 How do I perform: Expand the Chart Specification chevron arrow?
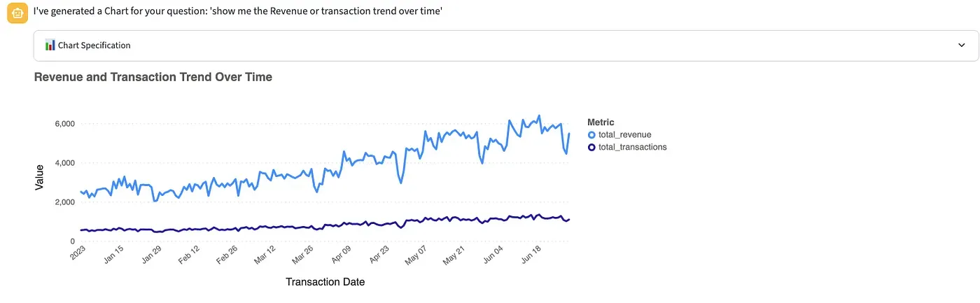pos(961,45)
